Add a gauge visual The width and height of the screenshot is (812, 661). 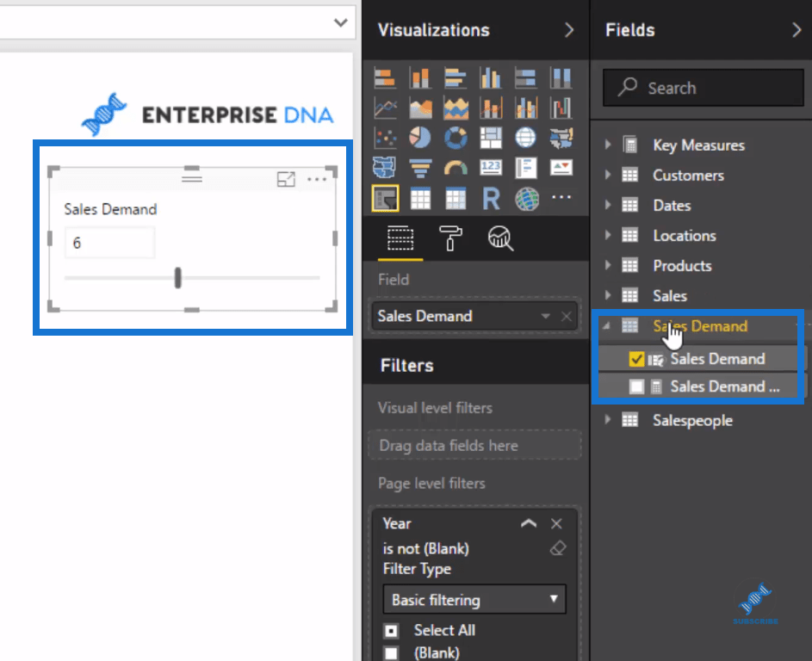tap(456, 168)
